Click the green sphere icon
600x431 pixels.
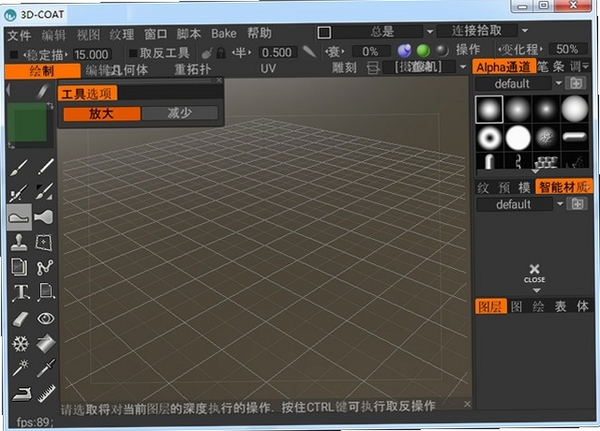pos(423,51)
